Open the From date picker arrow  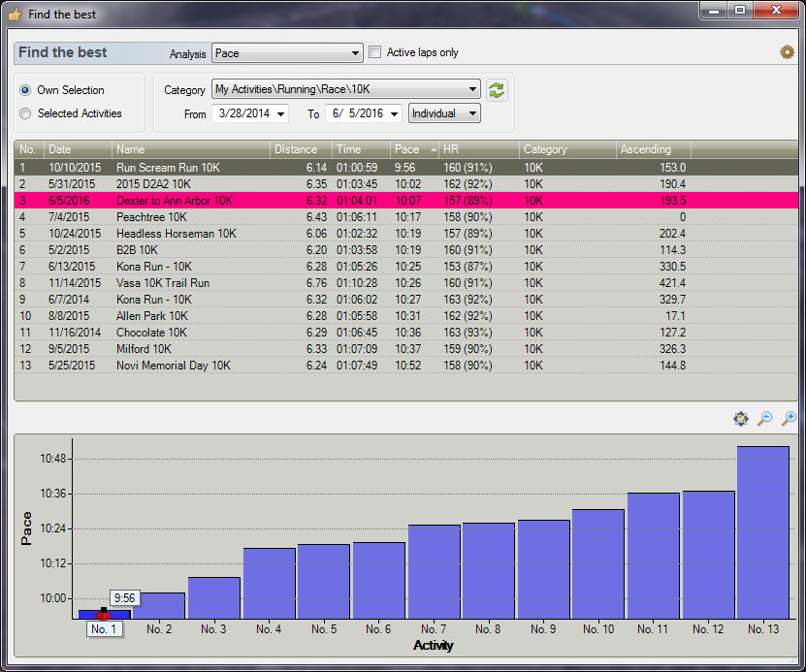tap(281, 113)
